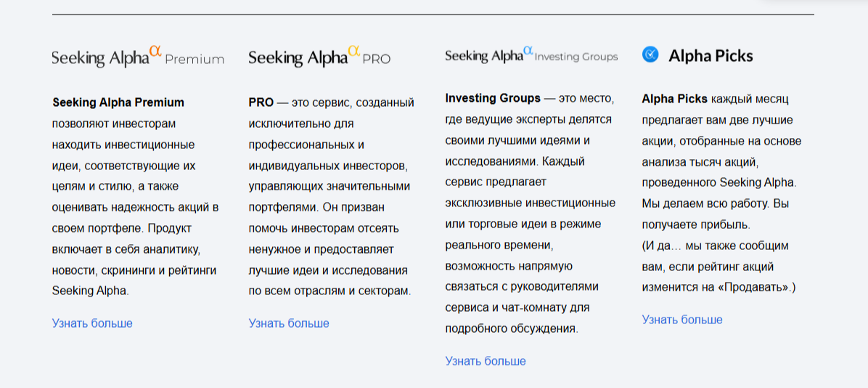Click bold 'Alpha Picks' text in description
The height and width of the screenshot is (388, 868).
click(675, 100)
